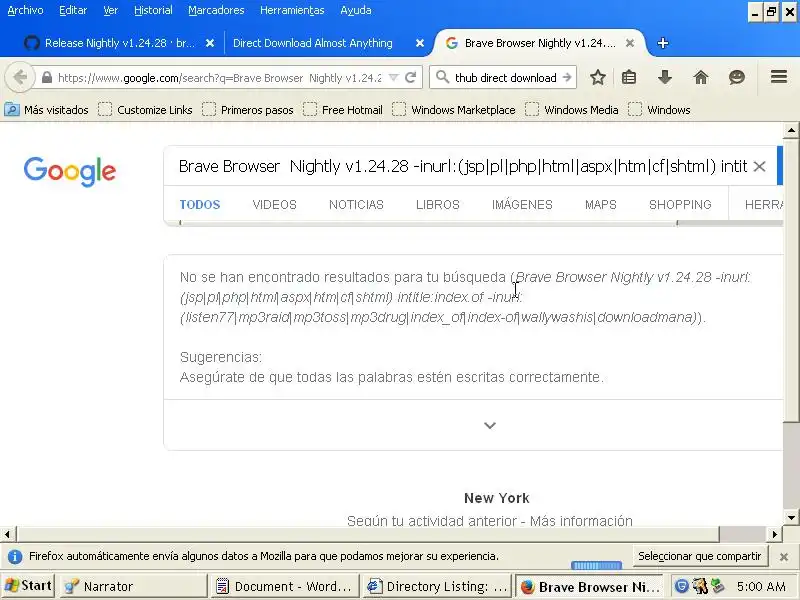Viewport: 800px width, 600px height.
Task: Click the search magnifier icon in search box
Action: (x=442, y=78)
